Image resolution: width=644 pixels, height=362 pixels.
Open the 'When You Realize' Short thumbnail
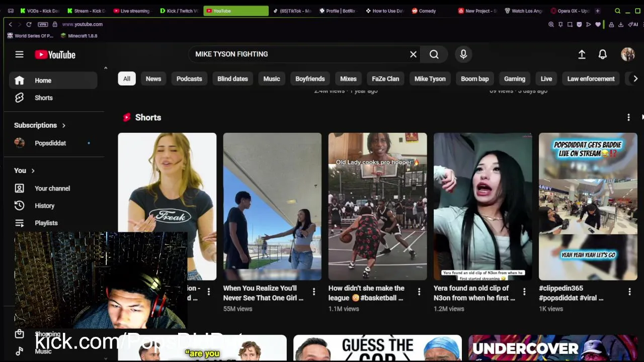coord(272,206)
